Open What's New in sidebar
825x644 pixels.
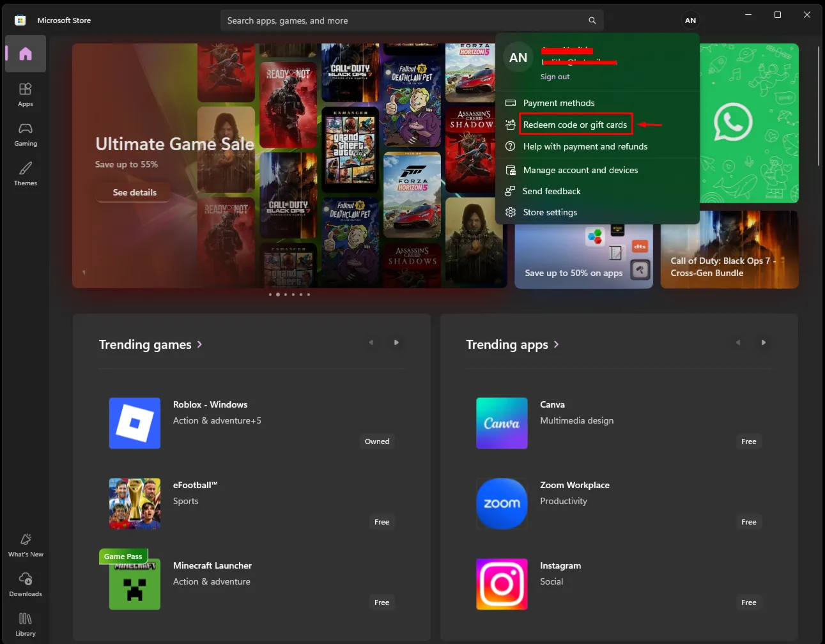(x=26, y=545)
